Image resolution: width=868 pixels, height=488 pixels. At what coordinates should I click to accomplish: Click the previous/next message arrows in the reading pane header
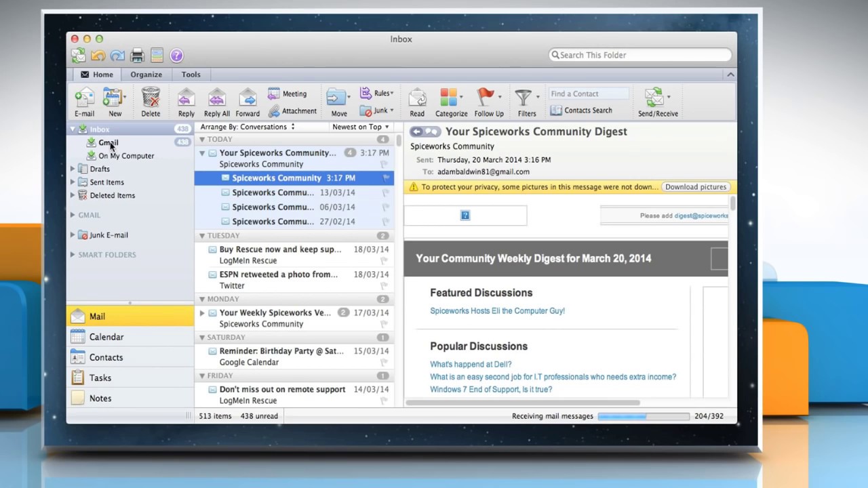[425, 131]
